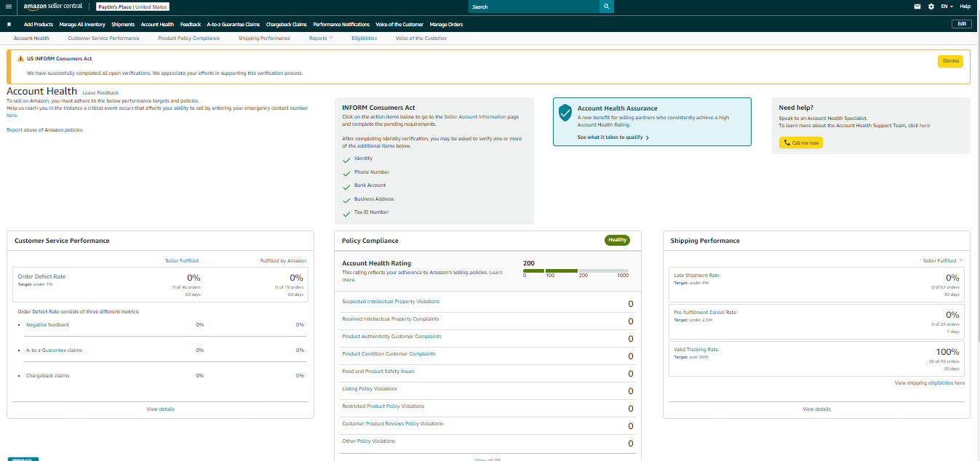Expand See what it takes to qualify
980x461 pixels.
613,137
